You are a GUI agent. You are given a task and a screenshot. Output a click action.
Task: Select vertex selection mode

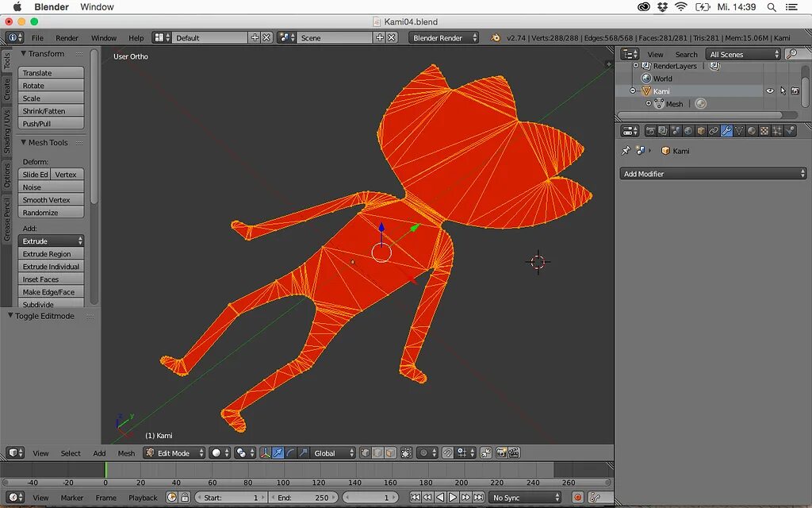click(x=365, y=453)
